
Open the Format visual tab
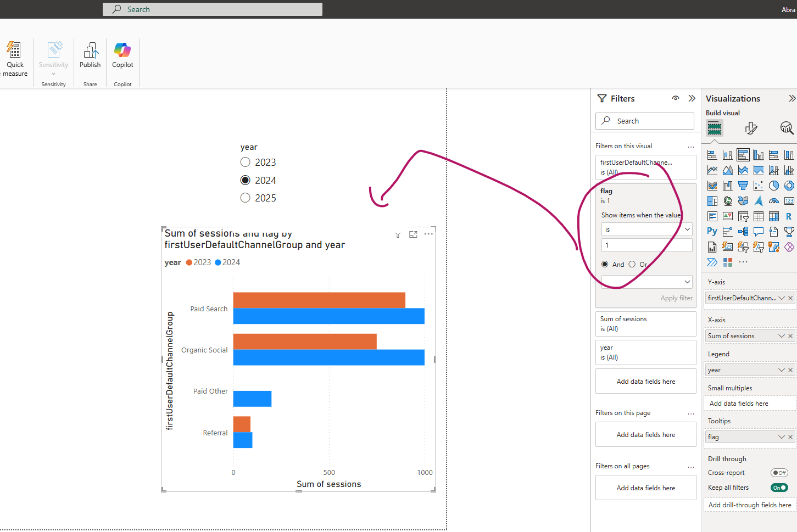pos(751,128)
